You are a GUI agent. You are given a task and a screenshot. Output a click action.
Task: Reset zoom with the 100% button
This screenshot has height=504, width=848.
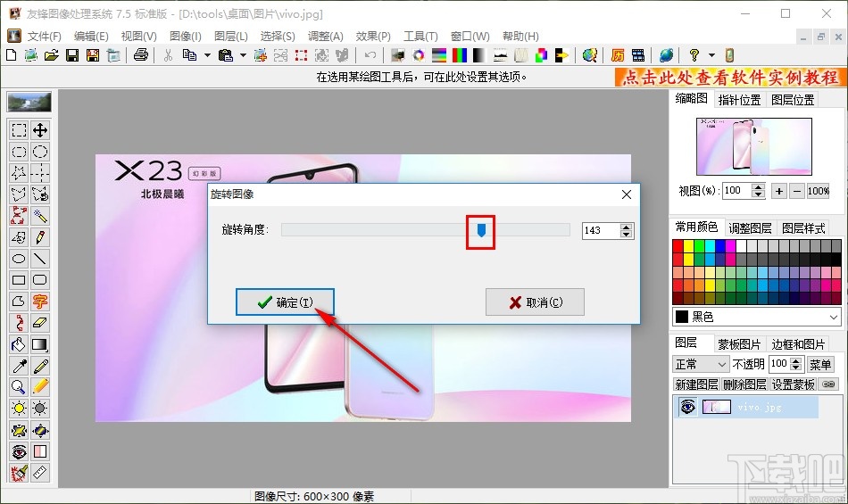(x=819, y=191)
